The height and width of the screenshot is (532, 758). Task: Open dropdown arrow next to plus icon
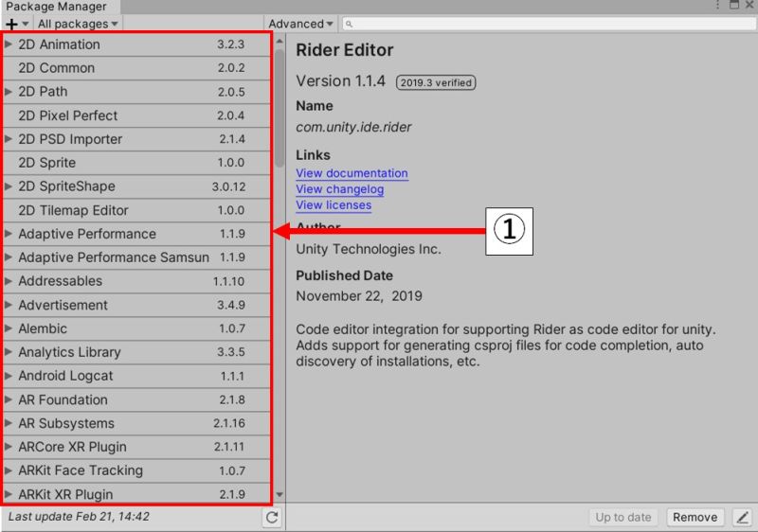point(26,24)
